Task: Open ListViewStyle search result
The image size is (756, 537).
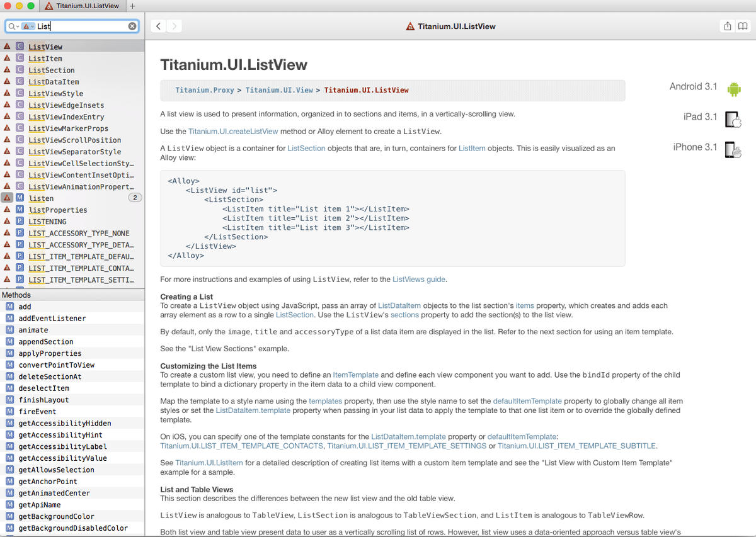Action: coord(72,93)
